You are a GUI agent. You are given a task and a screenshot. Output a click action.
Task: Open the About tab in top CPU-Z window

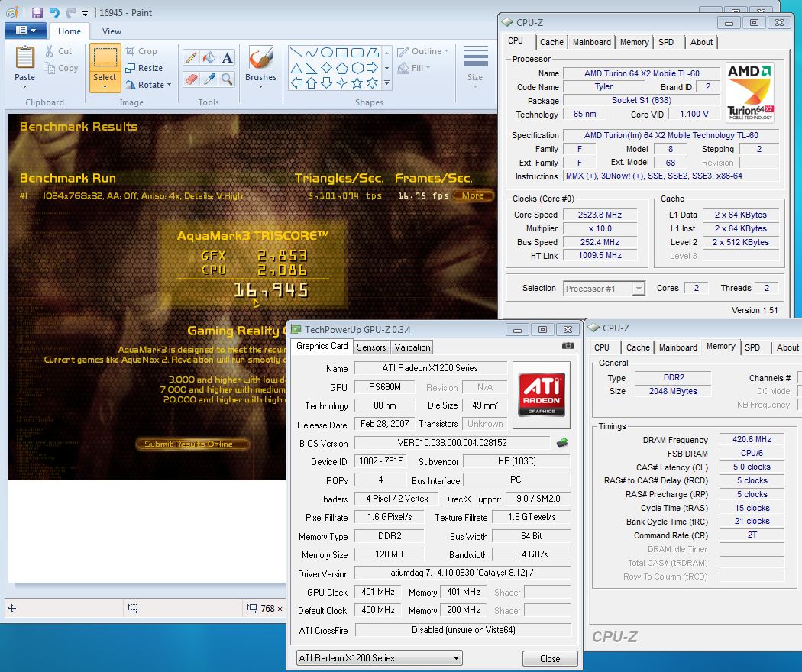point(701,42)
